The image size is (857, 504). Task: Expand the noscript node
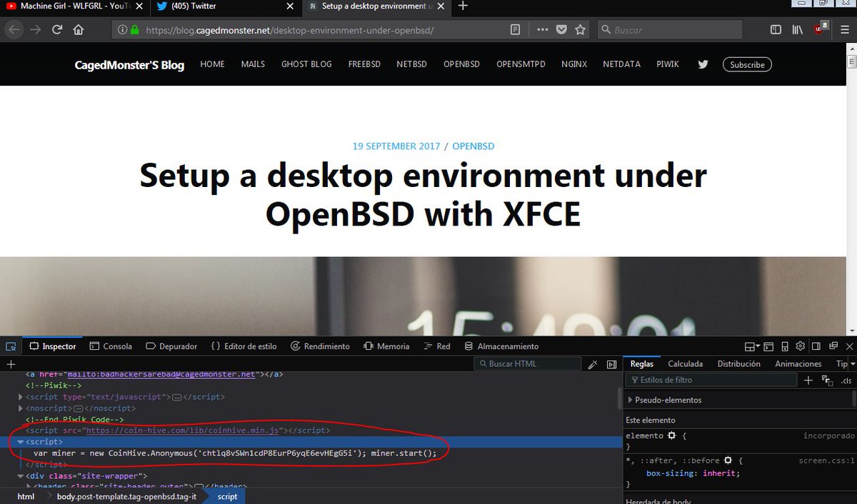pyautogui.click(x=21, y=408)
